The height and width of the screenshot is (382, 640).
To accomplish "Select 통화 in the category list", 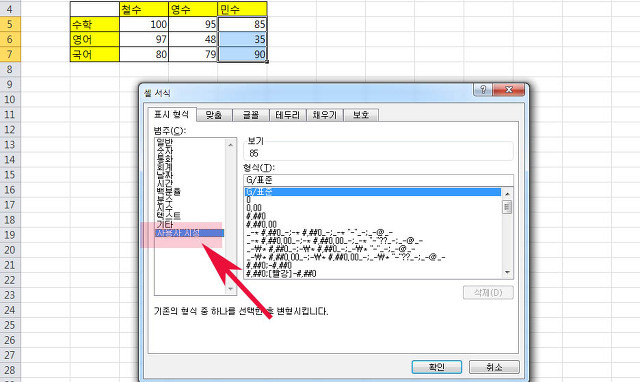I will point(164,159).
